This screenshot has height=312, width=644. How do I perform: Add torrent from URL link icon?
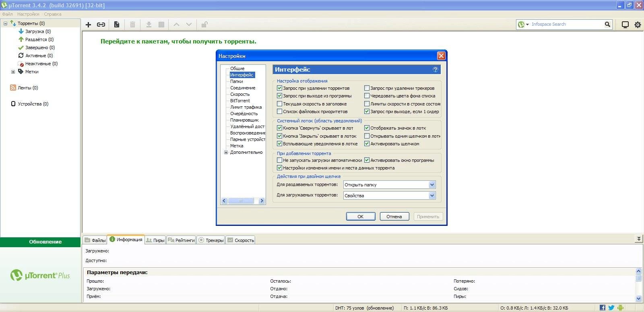[x=101, y=25]
